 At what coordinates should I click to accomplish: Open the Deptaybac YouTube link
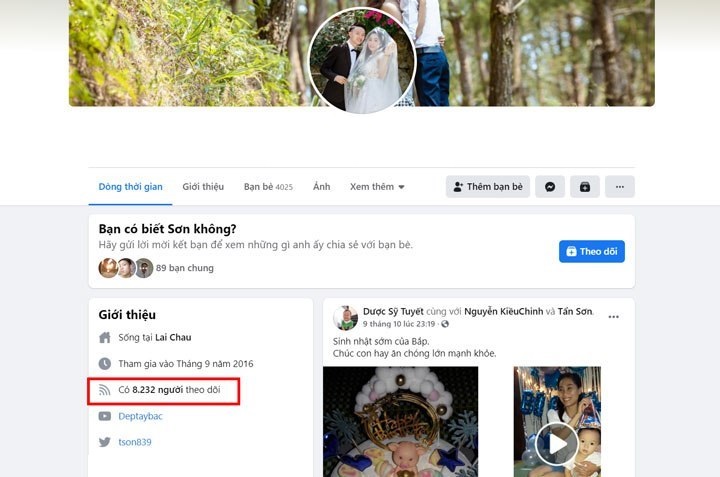(x=141, y=416)
